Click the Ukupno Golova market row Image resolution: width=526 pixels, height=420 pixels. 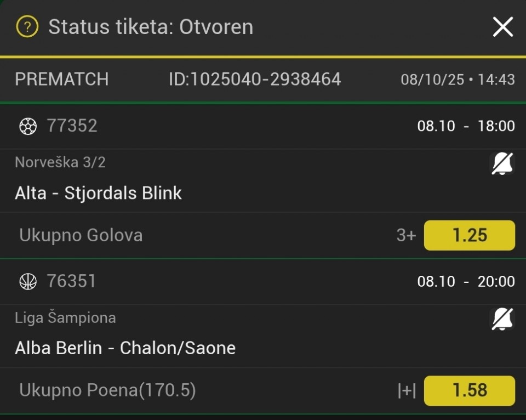click(81, 235)
